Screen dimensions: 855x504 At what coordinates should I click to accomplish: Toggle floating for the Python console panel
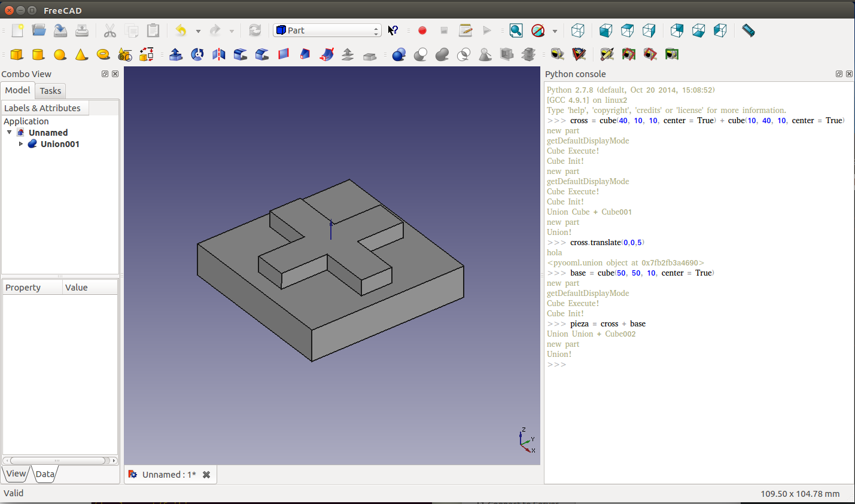tap(839, 74)
